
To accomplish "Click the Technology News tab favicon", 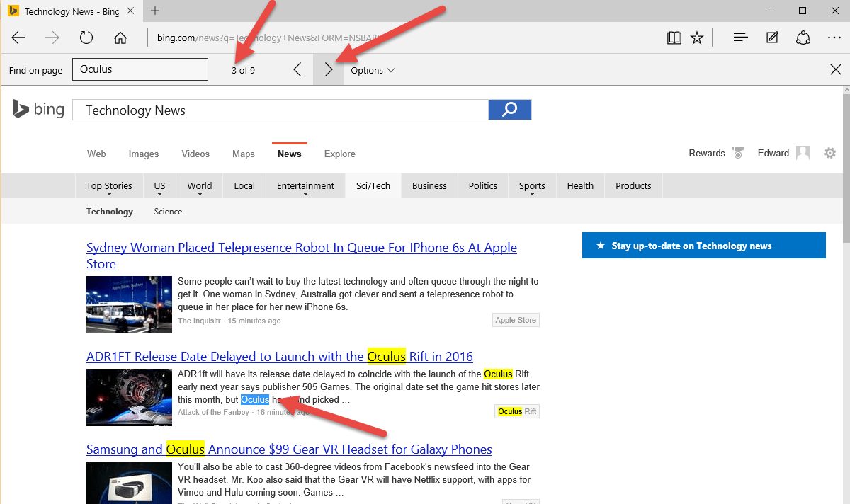I will coord(13,11).
